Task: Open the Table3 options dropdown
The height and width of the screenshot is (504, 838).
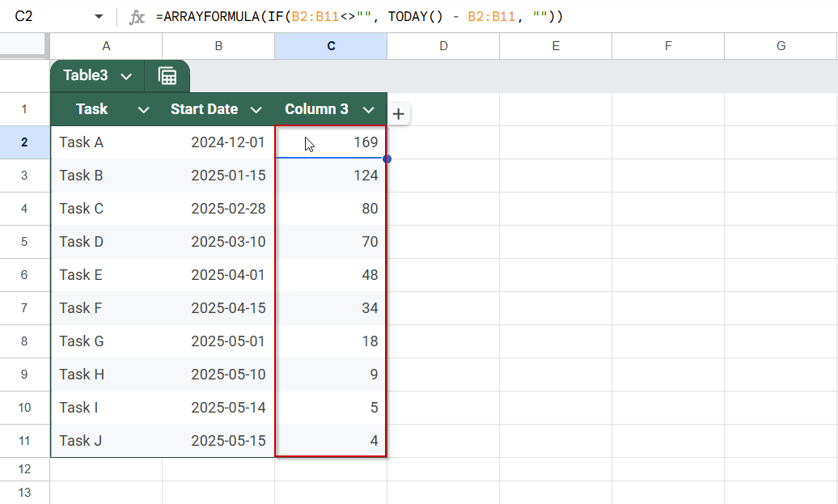Action: pos(126,76)
